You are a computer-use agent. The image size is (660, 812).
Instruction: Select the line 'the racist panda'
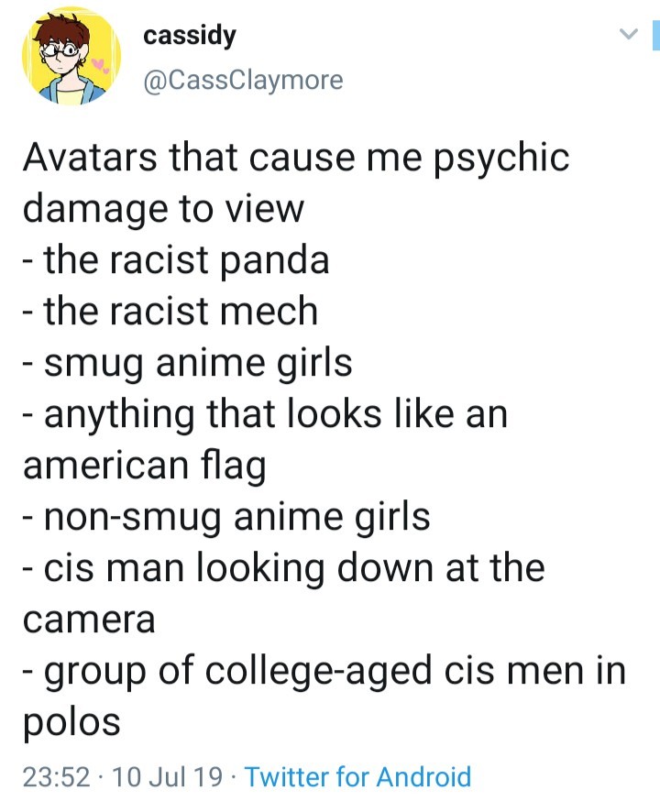tap(186, 260)
